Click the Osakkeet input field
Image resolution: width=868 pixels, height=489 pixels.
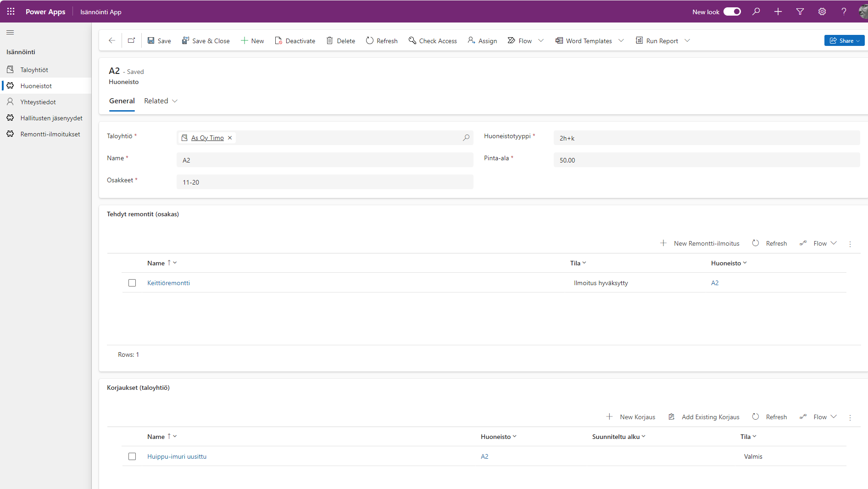point(325,182)
